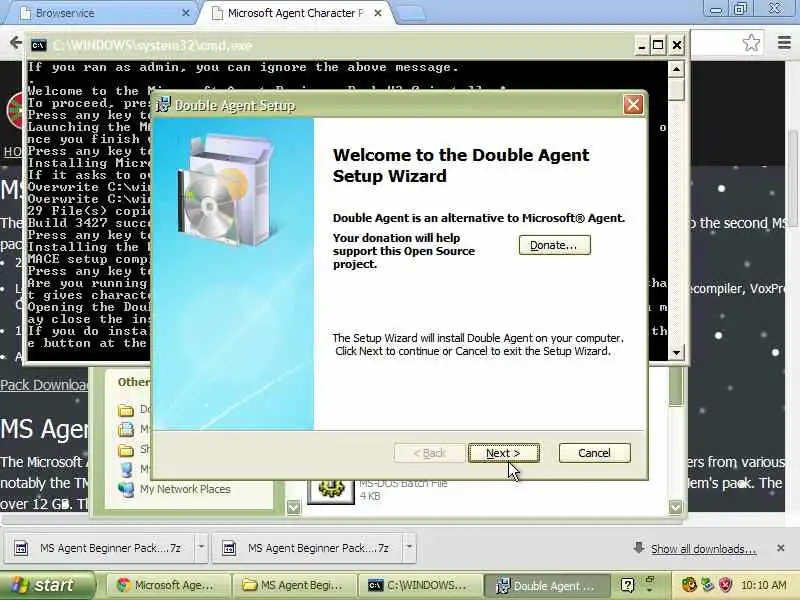Open the Chrome menu icon
This screenshot has height=600, width=800.
tap(785, 43)
